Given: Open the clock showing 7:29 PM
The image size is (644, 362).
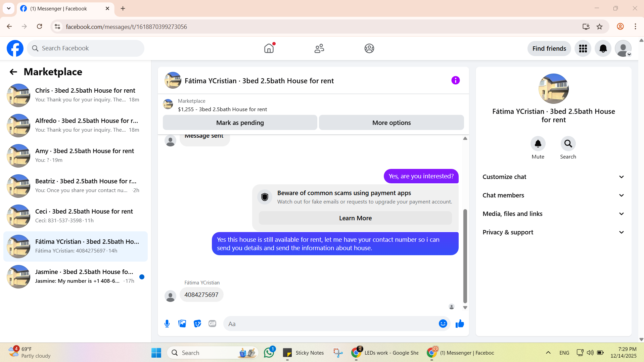Looking at the screenshot, I should 623,353.
